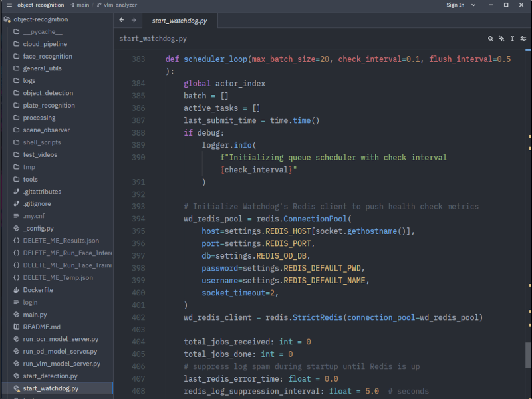Click the editor vertical scrollbar thumb
This screenshot has height=399, width=532.
pyautogui.click(x=528, y=355)
